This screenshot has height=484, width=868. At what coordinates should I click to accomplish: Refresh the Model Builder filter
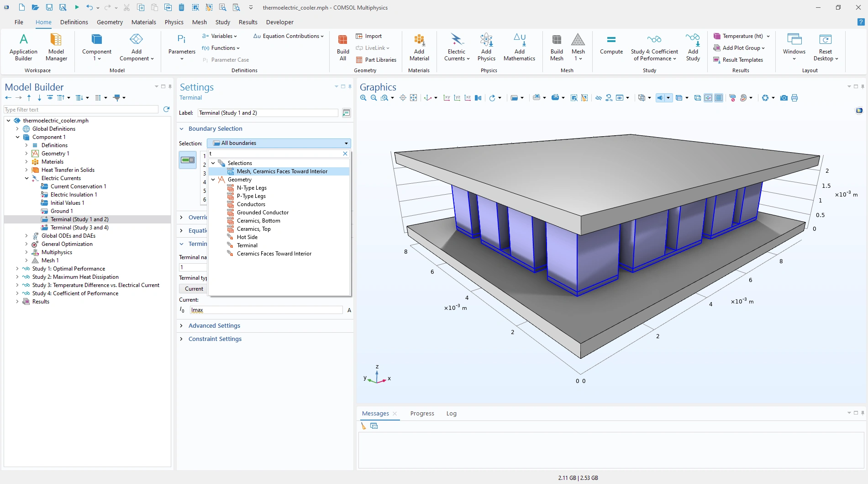pos(166,109)
